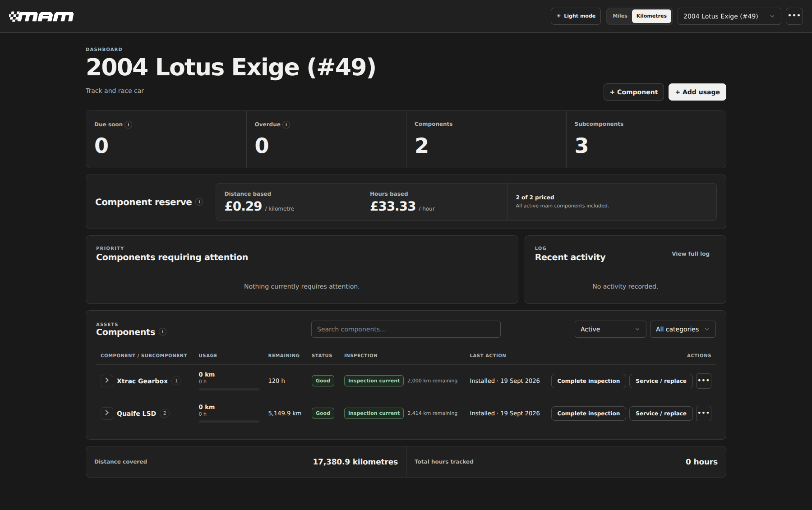Service / replace the Quaife LSD

coord(661,414)
